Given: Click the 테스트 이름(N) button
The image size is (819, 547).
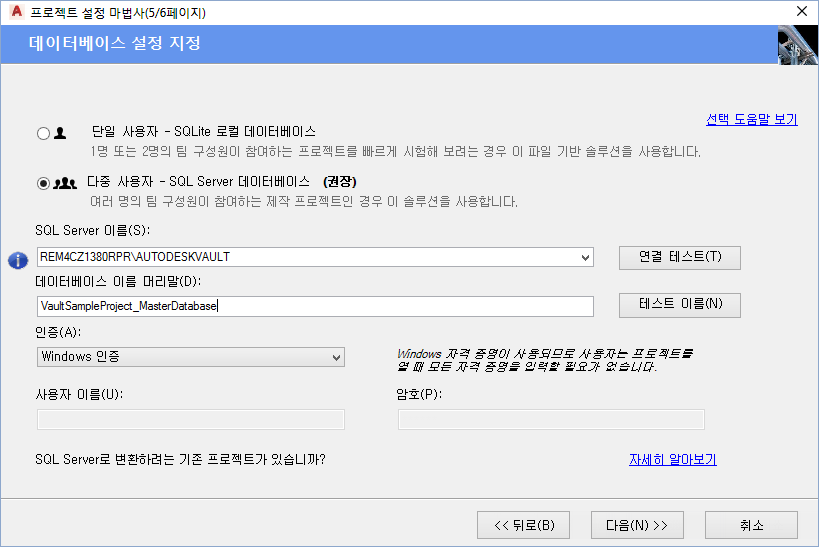Looking at the screenshot, I should (680, 305).
